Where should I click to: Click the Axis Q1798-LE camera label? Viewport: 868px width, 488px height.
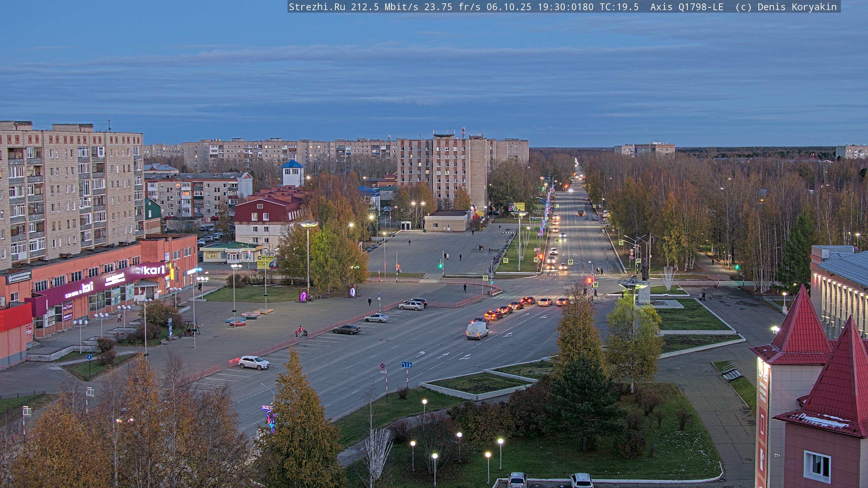point(687,7)
